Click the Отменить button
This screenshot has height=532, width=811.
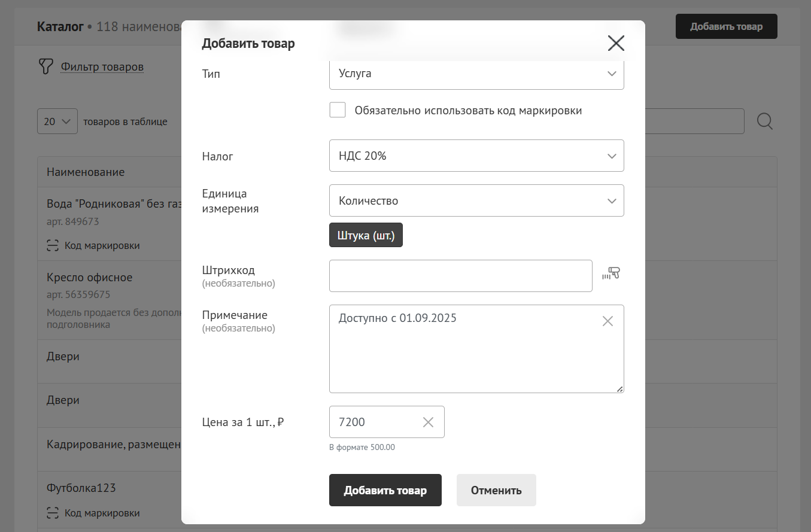tap(496, 491)
